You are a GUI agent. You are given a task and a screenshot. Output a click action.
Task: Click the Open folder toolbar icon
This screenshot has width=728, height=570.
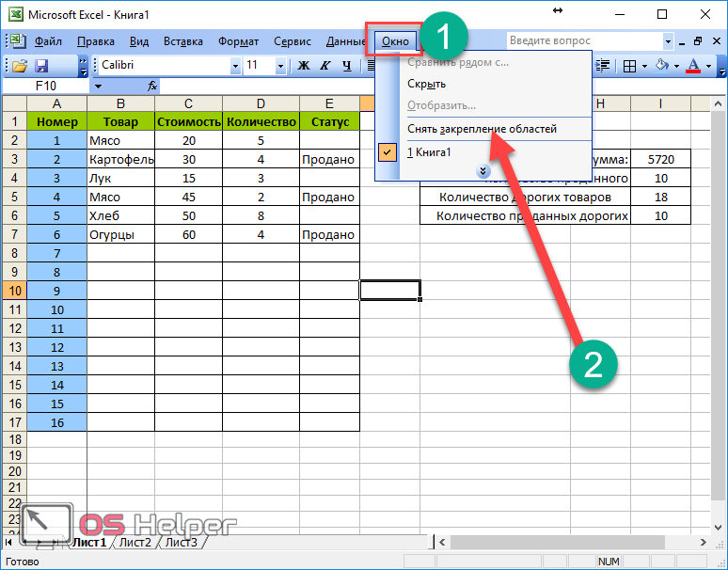pyautogui.click(x=20, y=66)
